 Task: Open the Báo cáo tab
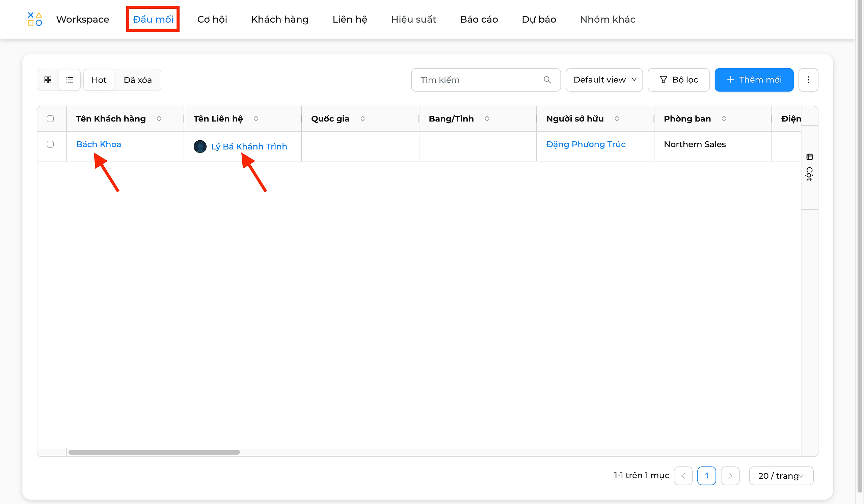coord(479,19)
